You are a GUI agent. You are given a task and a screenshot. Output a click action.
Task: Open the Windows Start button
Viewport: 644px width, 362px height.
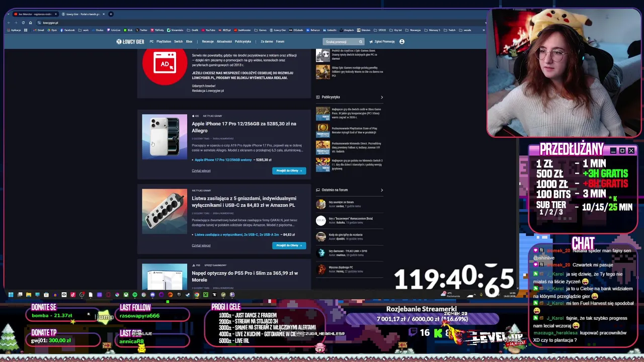[x=11, y=295]
